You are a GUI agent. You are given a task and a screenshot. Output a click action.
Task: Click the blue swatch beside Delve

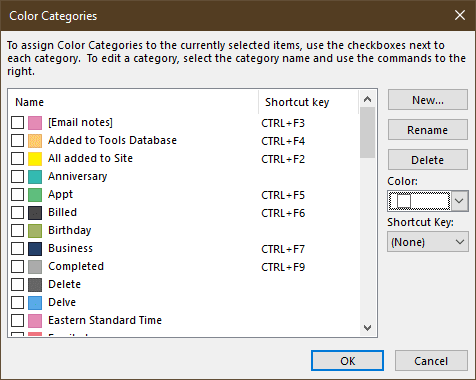[35, 303]
